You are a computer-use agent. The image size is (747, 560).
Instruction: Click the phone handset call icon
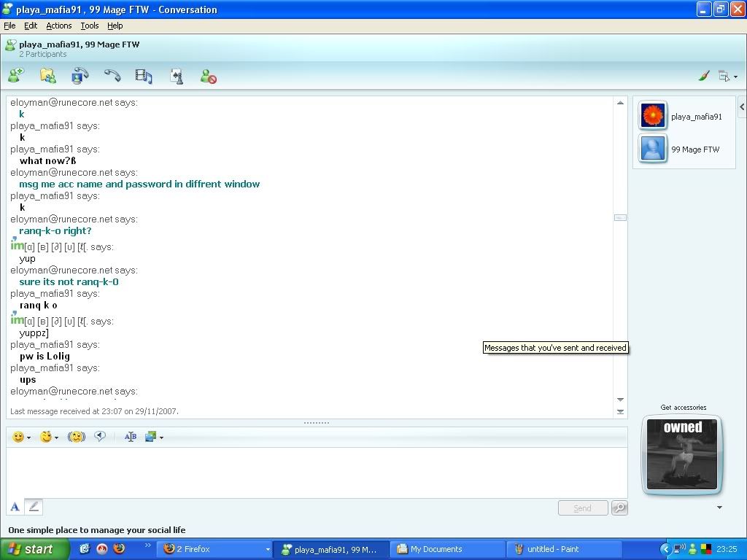(x=112, y=75)
